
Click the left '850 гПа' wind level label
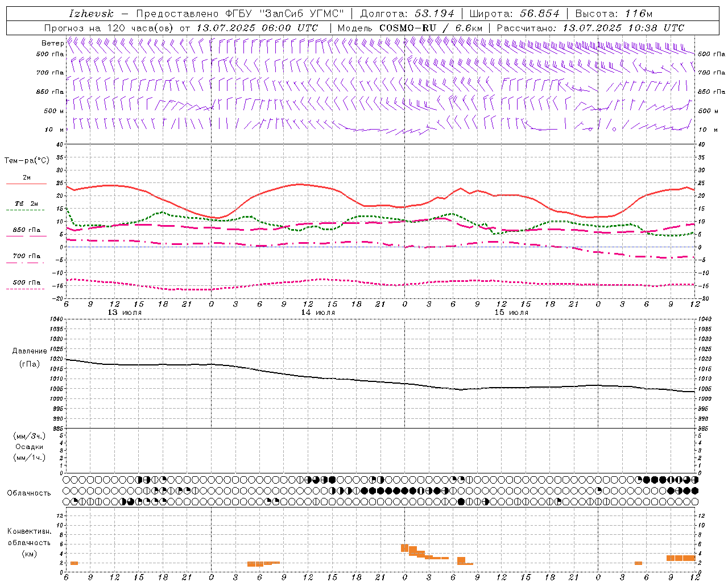point(50,92)
